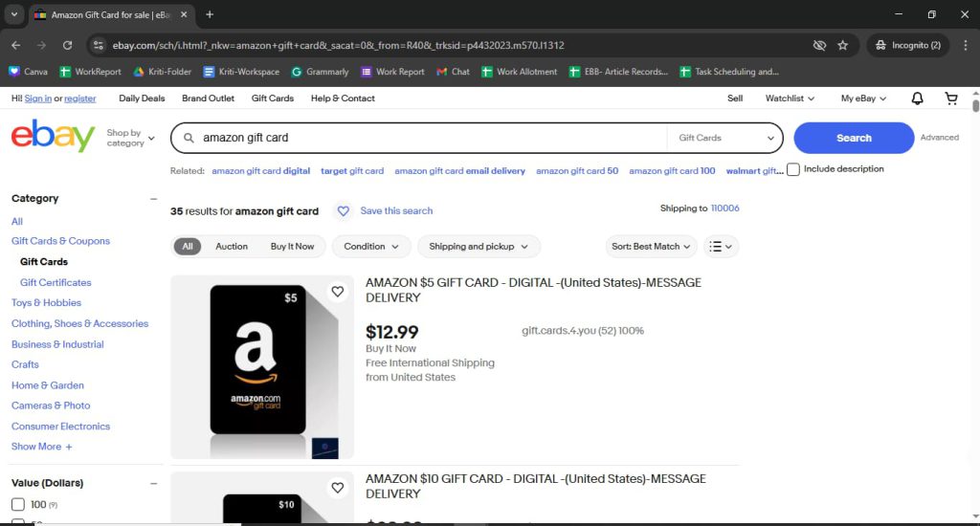The width and height of the screenshot is (980, 526).
Task: Open the AMAZON $10 GIFT CARD listing title
Action: (536, 486)
